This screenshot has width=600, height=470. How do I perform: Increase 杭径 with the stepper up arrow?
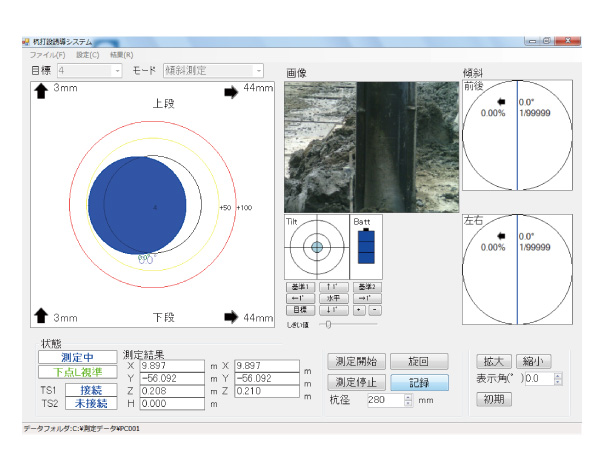coord(408,397)
